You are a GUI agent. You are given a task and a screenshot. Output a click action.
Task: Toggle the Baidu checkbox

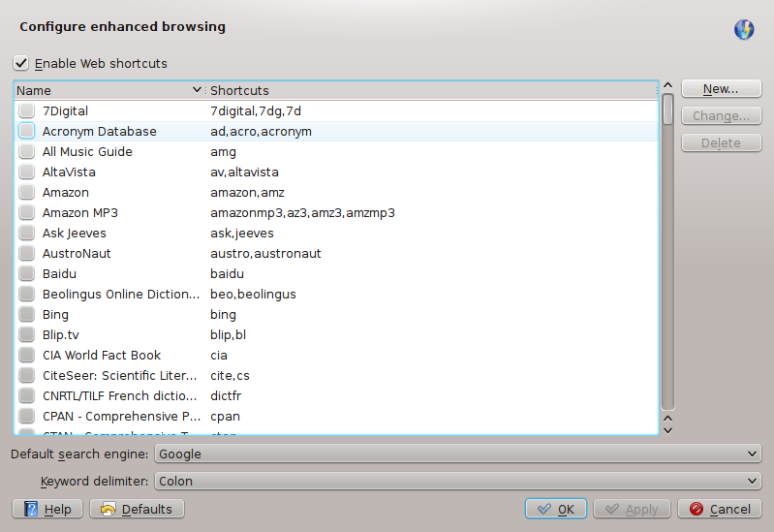26,274
